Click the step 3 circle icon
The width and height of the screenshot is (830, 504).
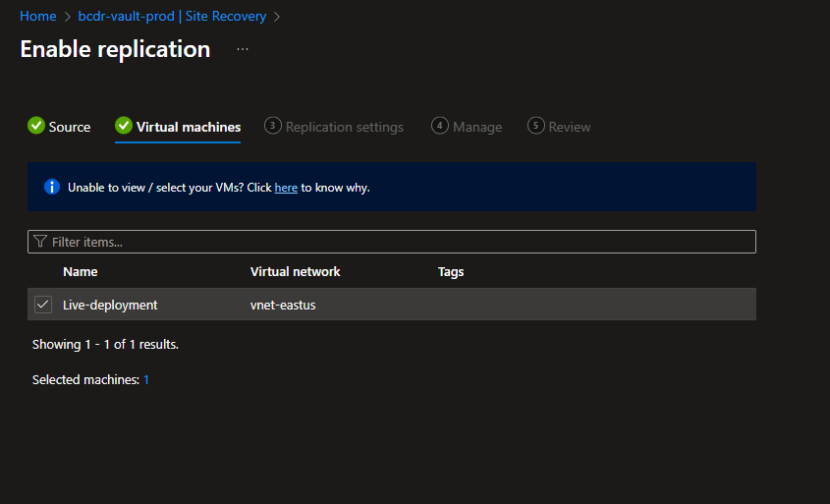[x=273, y=126]
